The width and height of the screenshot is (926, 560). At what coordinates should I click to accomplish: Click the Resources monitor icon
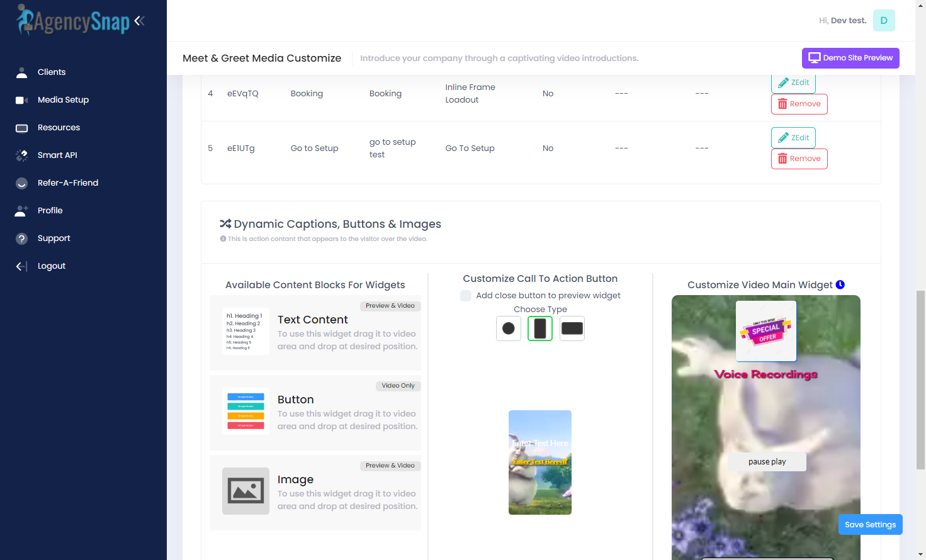[x=21, y=128]
